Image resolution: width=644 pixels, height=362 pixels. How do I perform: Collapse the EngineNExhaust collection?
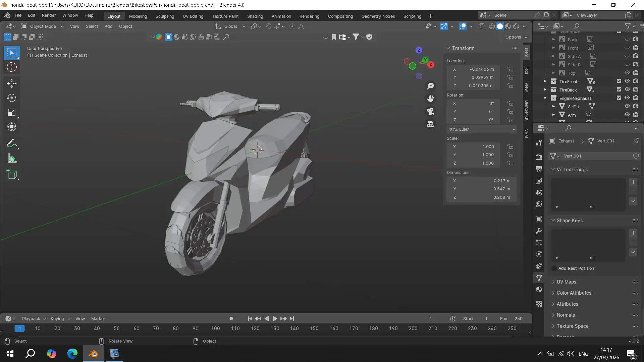coord(545,98)
